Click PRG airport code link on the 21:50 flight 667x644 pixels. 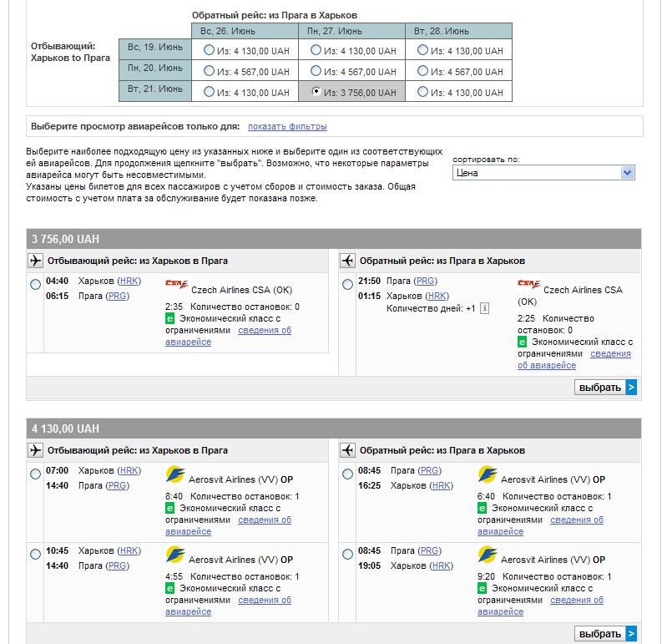pos(426,281)
